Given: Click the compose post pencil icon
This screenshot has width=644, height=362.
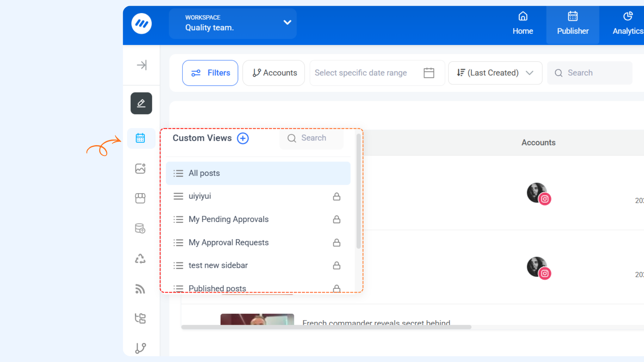Looking at the screenshot, I should [x=141, y=103].
